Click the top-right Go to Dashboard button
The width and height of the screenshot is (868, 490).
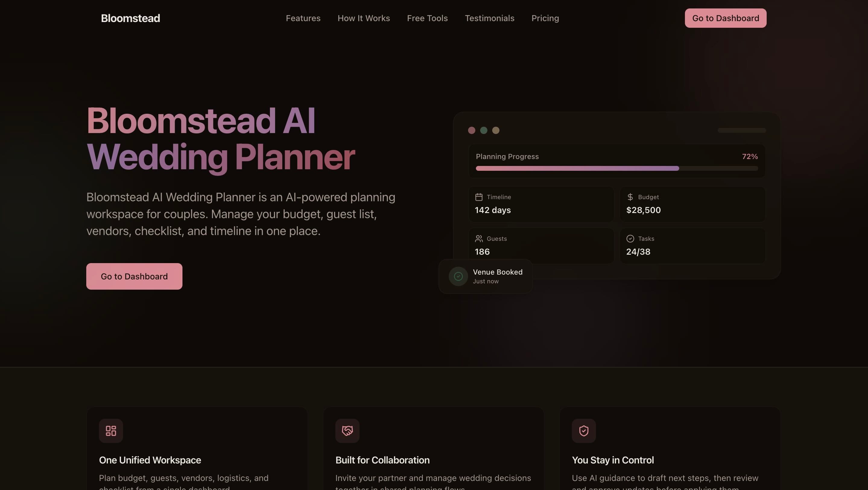[725, 18]
